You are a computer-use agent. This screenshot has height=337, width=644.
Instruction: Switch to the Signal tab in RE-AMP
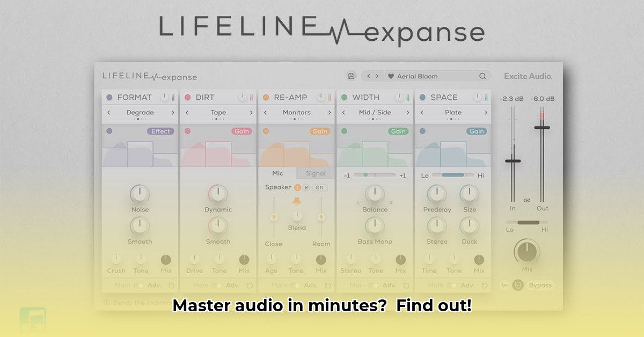316,173
